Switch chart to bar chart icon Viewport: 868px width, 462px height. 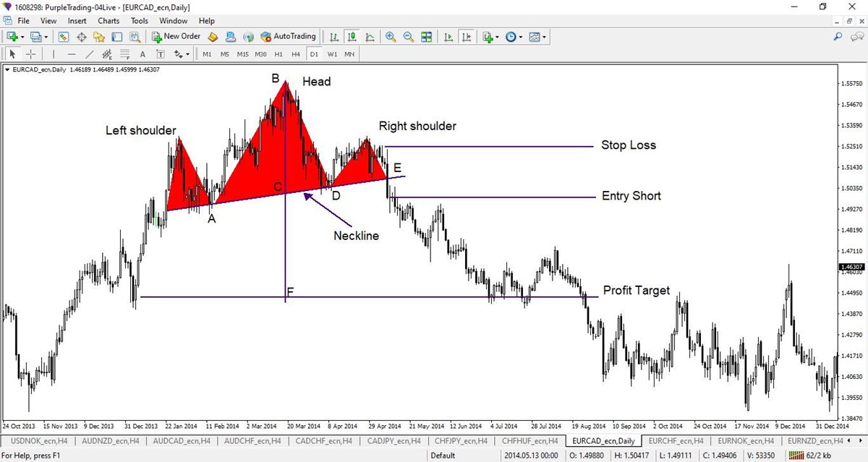[x=333, y=36]
